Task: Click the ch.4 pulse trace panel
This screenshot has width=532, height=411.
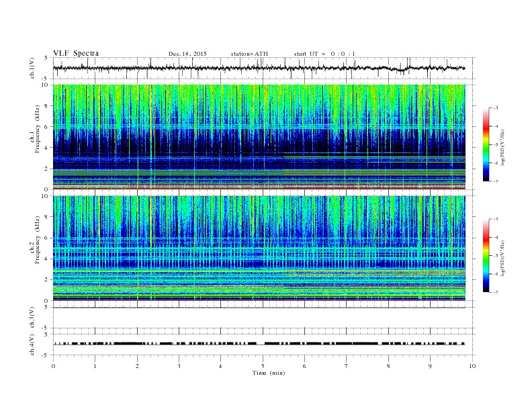Action: coord(264,345)
